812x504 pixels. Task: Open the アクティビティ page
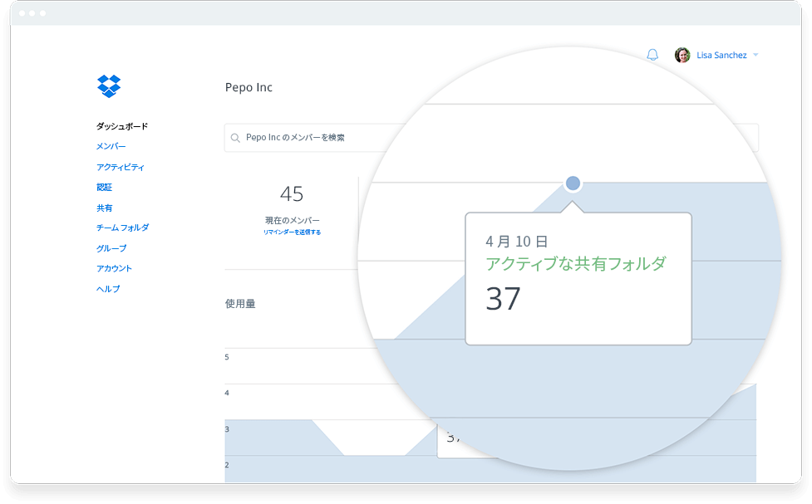pos(120,167)
